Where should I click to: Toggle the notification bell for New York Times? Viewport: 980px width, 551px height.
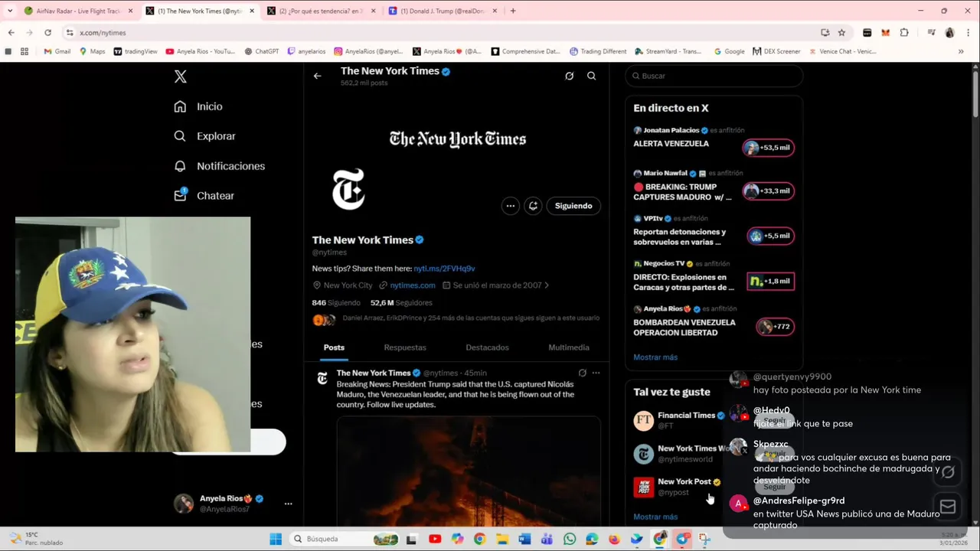(x=534, y=206)
